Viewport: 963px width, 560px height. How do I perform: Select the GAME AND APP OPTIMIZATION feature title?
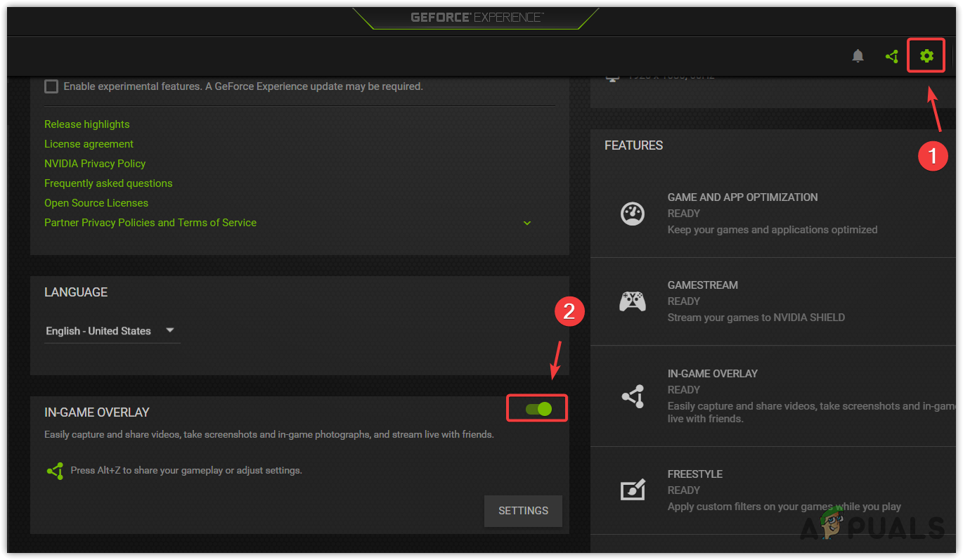[x=742, y=197]
